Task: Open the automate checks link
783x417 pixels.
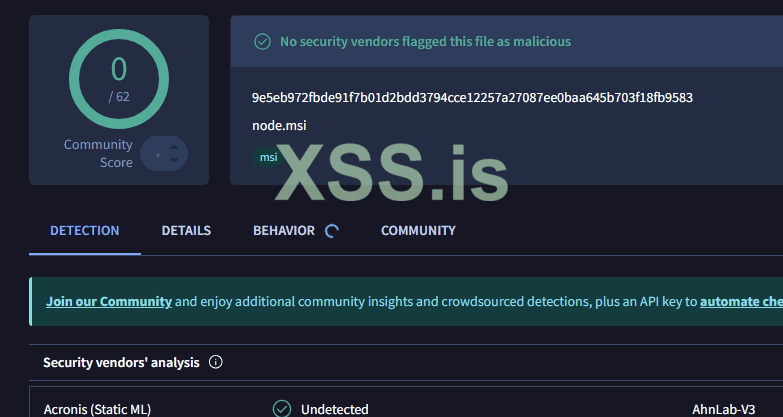Action: tap(740, 301)
